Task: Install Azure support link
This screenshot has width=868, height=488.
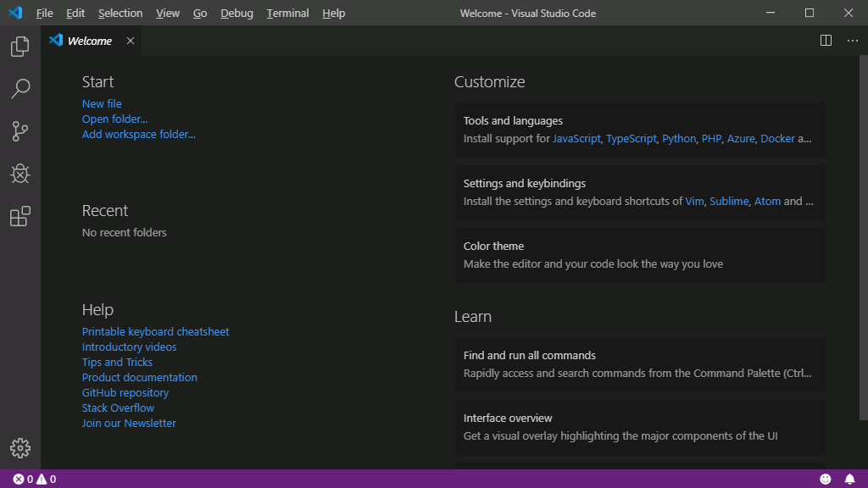Action: pos(741,139)
